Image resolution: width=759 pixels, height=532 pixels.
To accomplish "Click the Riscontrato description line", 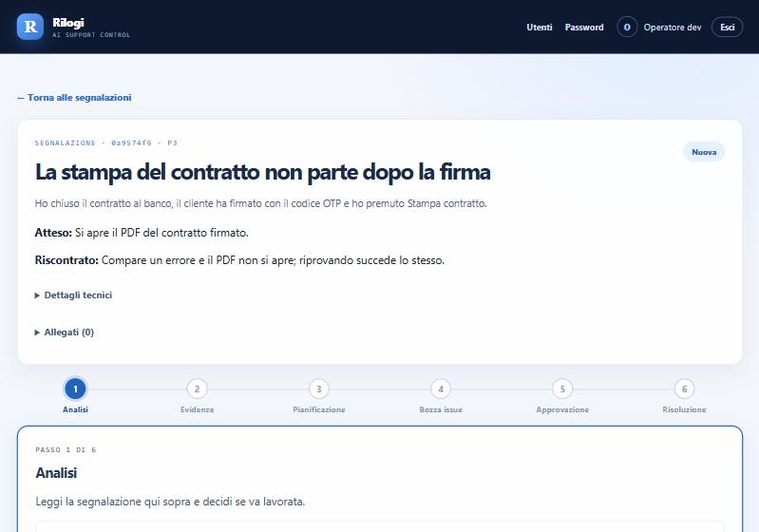I will point(239,260).
